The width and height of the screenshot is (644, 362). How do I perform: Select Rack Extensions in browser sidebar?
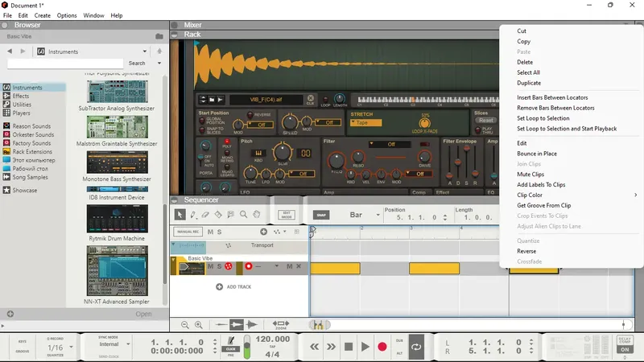click(32, 151)
